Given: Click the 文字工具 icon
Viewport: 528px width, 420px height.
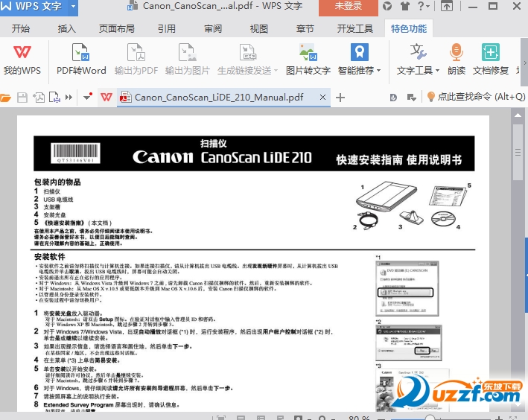Looking at the screenshot, I should 418,51.
